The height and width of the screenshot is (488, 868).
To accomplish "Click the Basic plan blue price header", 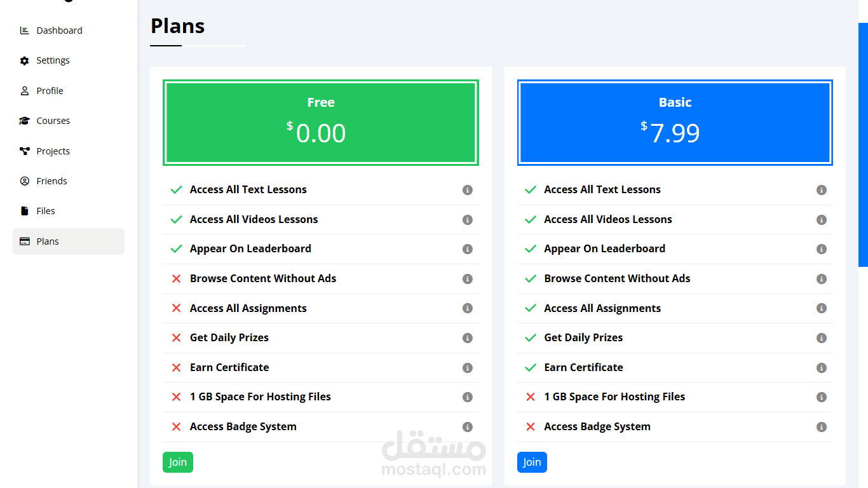I will (x=675, y=123).
